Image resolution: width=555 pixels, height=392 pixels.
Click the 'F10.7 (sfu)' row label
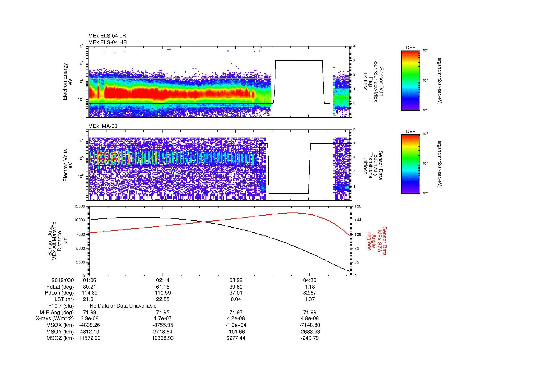[x=61, y=306]
